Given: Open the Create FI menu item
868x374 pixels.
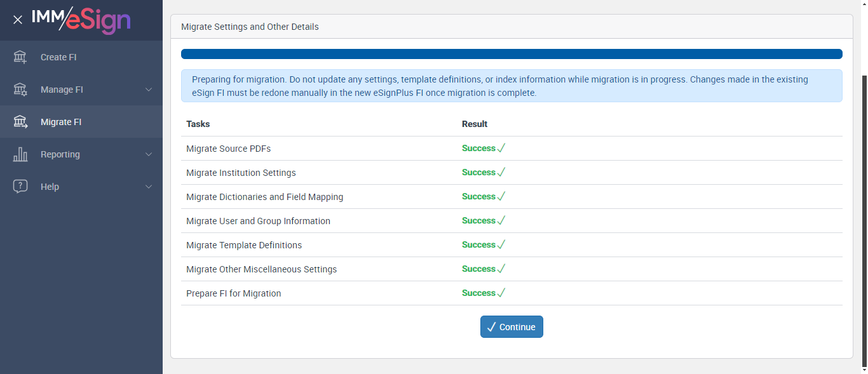Looking at the screenshot, I should (x=58, y=57).
